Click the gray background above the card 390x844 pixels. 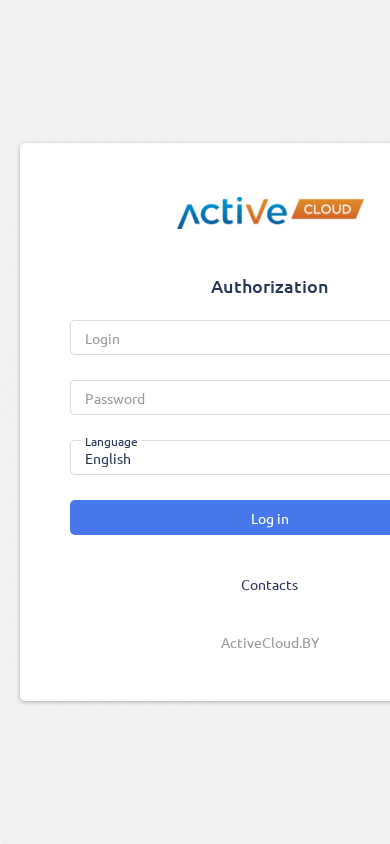coord(195,70)
